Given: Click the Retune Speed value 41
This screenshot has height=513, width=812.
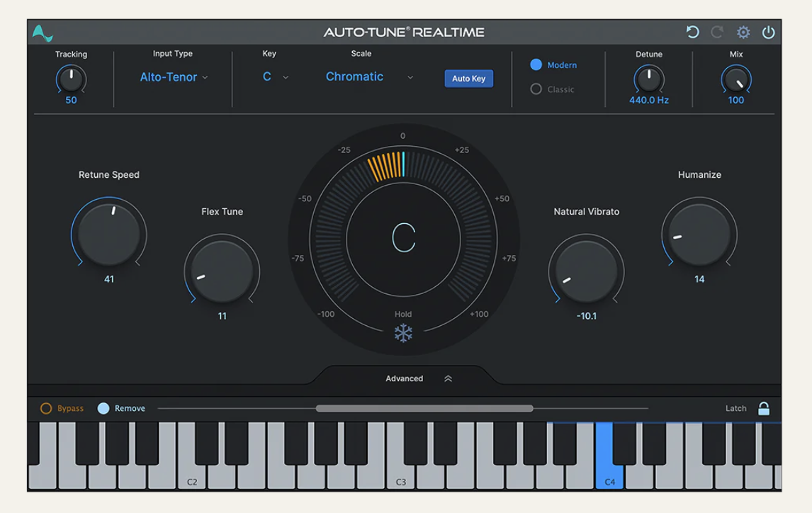Looking at the screenshot, I should tap(108, 280).
